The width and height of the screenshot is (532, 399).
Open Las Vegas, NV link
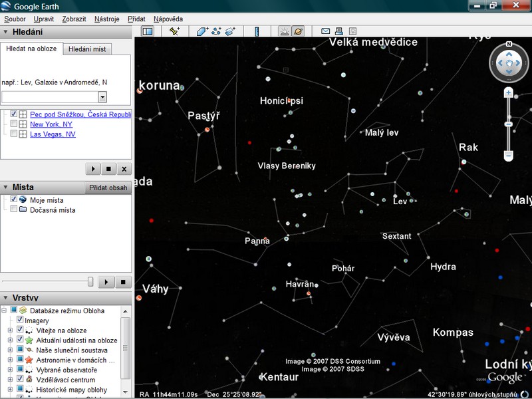pos(53,134)
